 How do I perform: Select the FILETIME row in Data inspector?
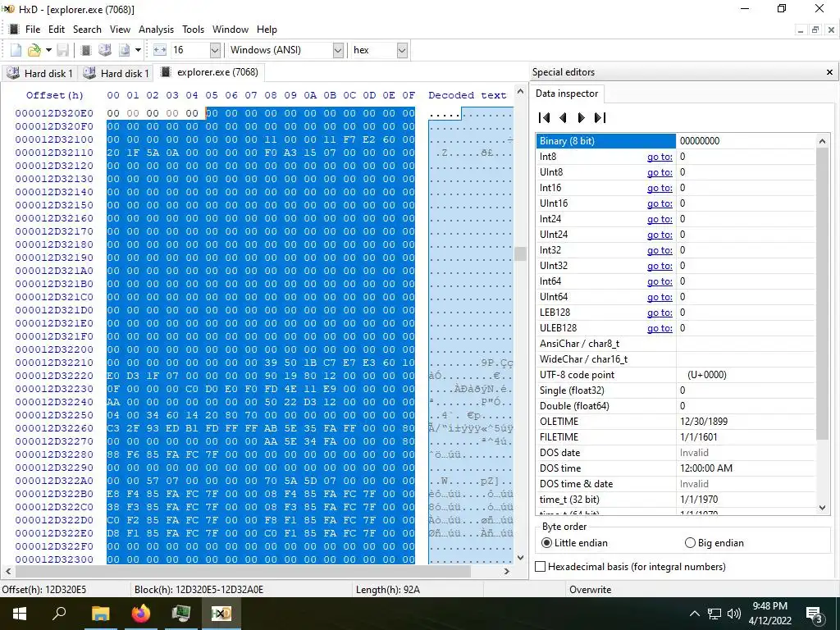(676, 437)
